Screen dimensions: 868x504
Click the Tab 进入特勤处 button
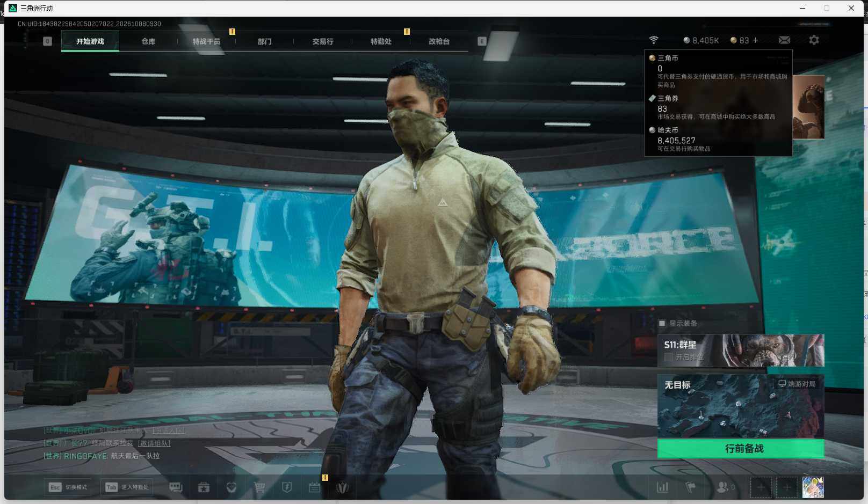(127, 487)
